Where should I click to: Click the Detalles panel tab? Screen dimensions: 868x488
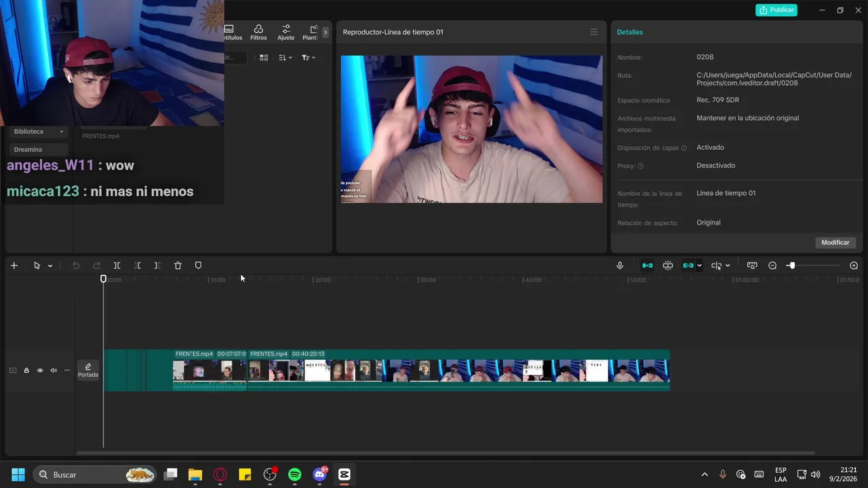click(x=630, y=32)
